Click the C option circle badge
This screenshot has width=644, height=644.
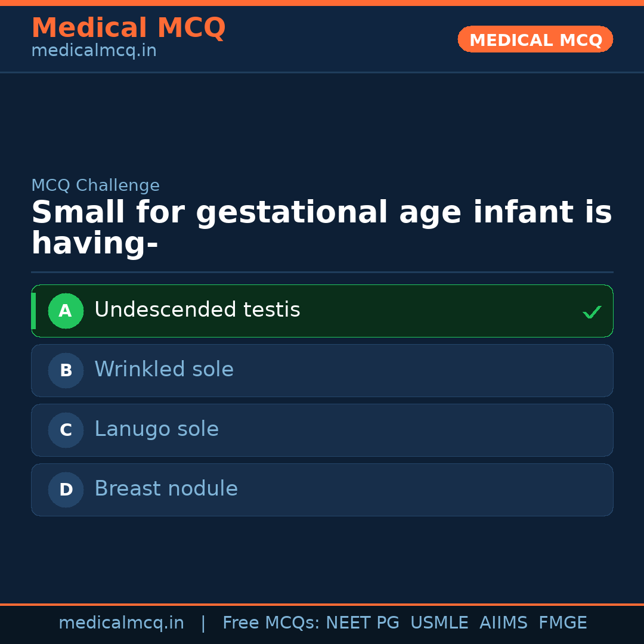66,430
